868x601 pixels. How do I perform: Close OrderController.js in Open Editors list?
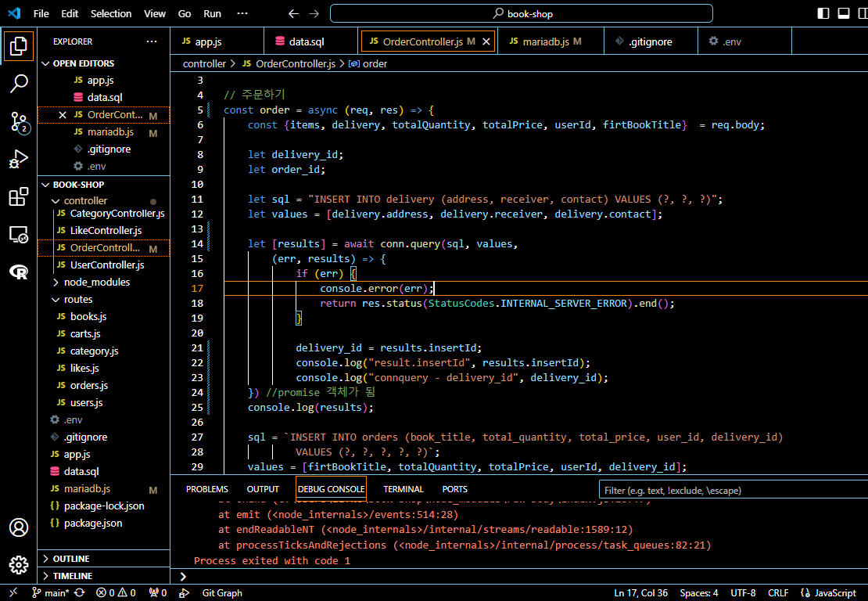[63, 115]
